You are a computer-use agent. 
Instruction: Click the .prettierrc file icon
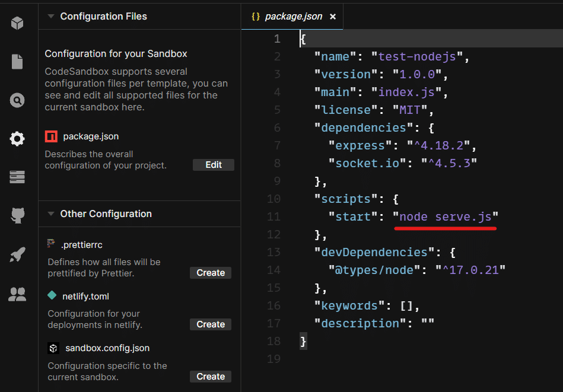[x=52, y=244]
